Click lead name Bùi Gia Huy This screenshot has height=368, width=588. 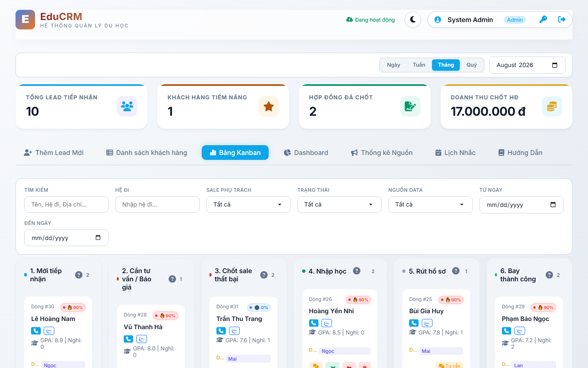pos(426,311)
